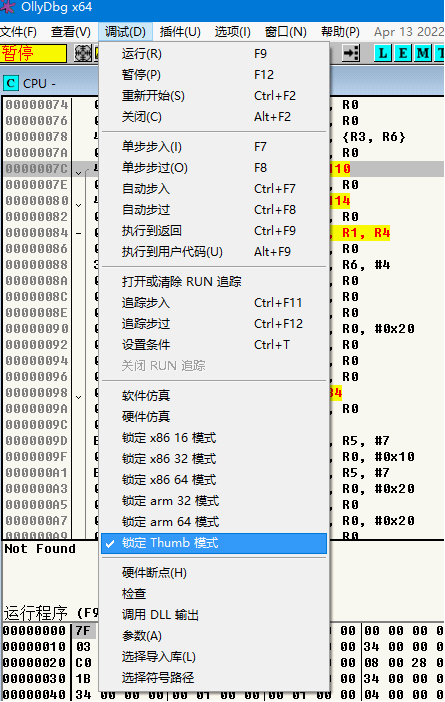Uncheck 锁定 Thumb 模式 menu entry

(x=214, y=543)
